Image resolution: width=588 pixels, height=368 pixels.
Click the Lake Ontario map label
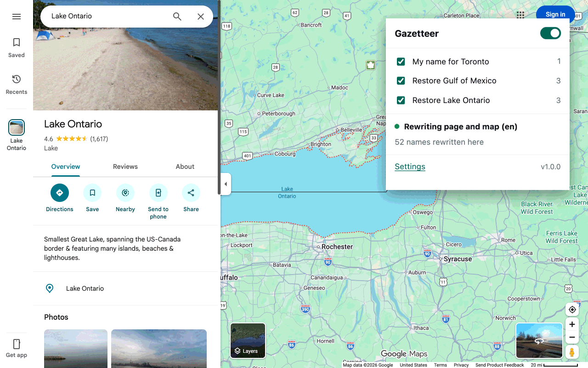point(287,193)
